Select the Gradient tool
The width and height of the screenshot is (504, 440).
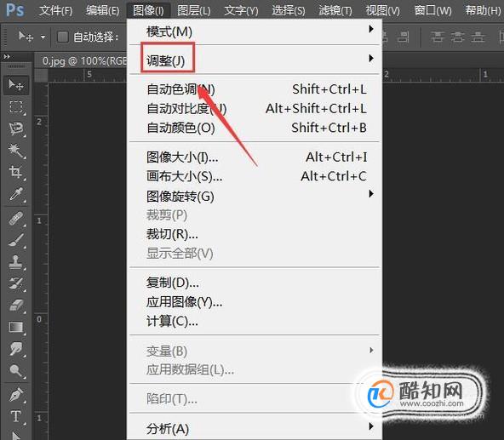[x=16, y=327]
